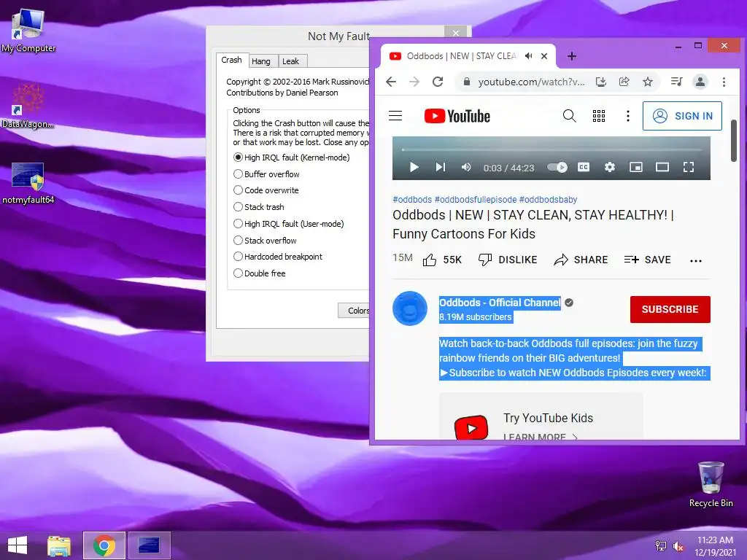Toggle the autoplay switch in player
The image size is (747, 560).
[557, 167]
